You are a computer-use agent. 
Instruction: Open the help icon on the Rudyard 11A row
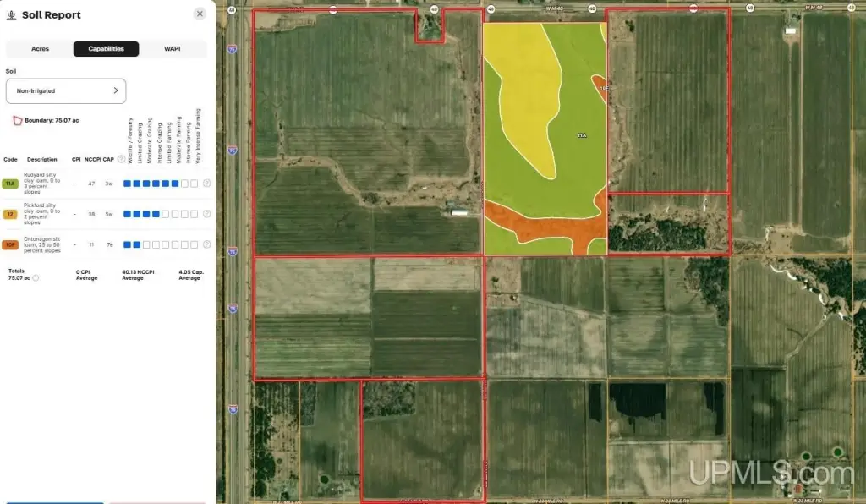coord(206,184)
